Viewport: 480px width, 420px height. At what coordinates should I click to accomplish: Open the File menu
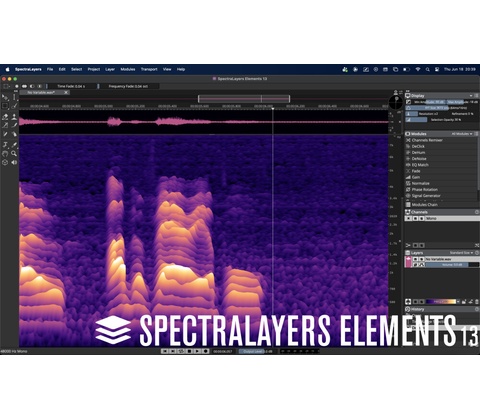point(50,69)
